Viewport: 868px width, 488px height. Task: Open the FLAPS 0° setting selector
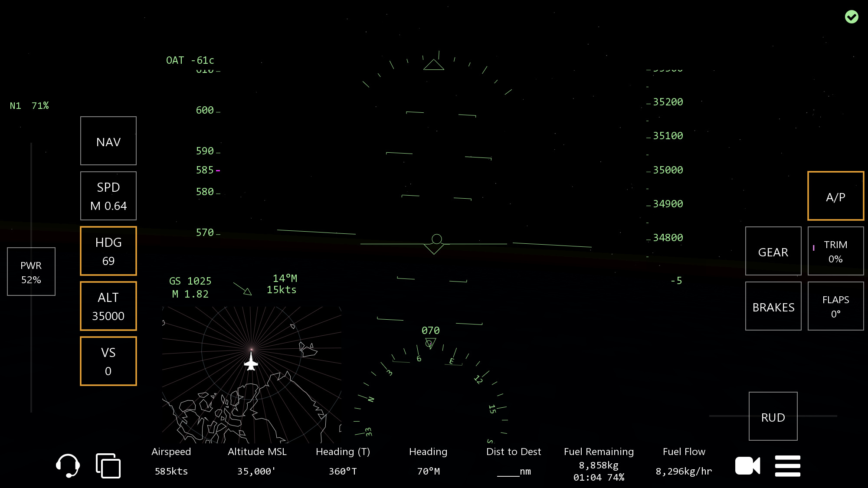(x=835, y=306)
